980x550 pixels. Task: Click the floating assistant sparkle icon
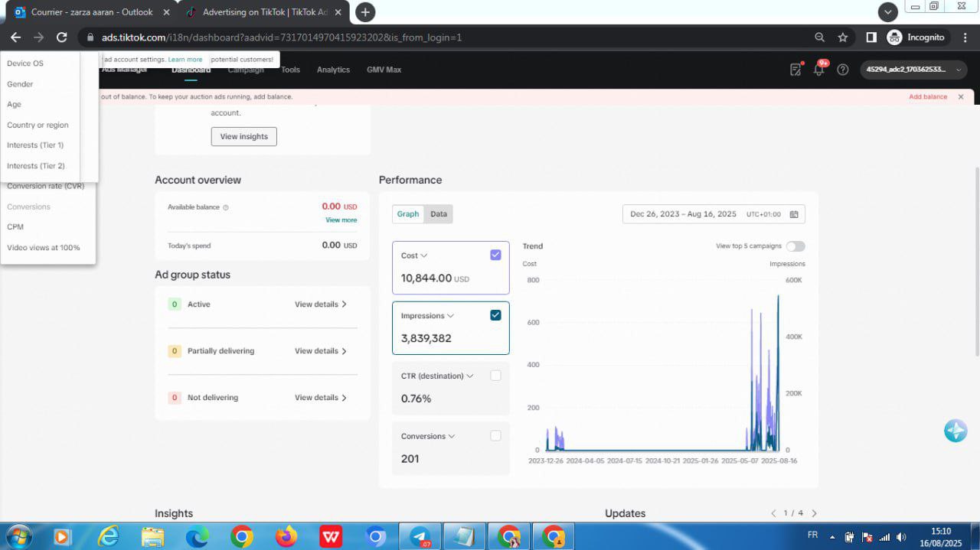click(x=955, y=431)
